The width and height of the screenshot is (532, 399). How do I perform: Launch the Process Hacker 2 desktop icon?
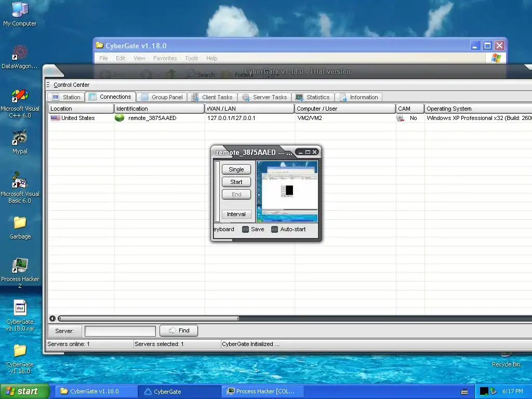20,273
